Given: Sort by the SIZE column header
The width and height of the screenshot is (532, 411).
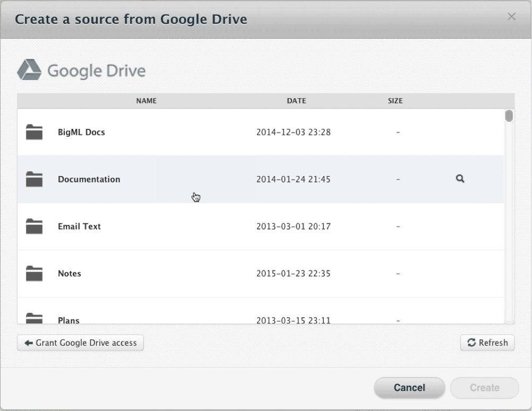Looking at the screenshot, I should 395,101.
